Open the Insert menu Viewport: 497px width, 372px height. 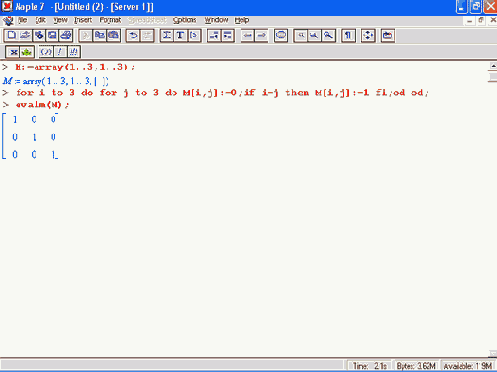point(83,20)
